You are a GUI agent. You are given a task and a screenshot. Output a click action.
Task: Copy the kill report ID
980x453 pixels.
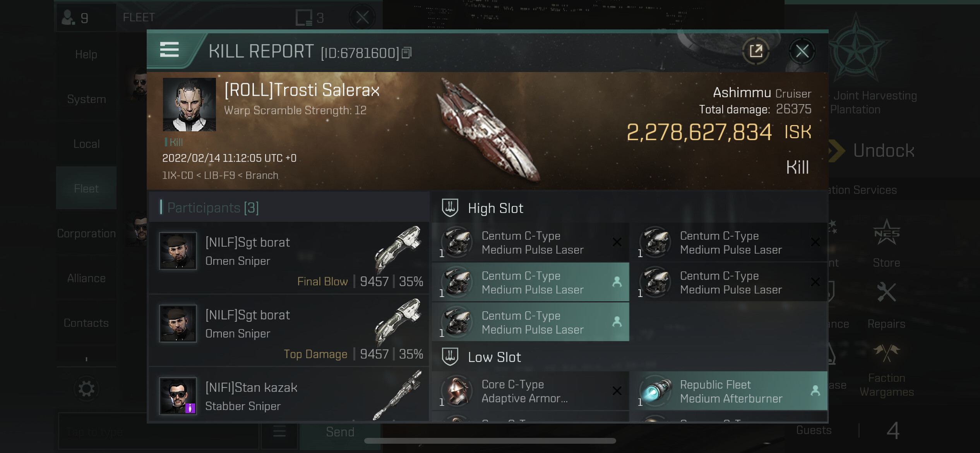pyautogui.click(x=406, y=53)
